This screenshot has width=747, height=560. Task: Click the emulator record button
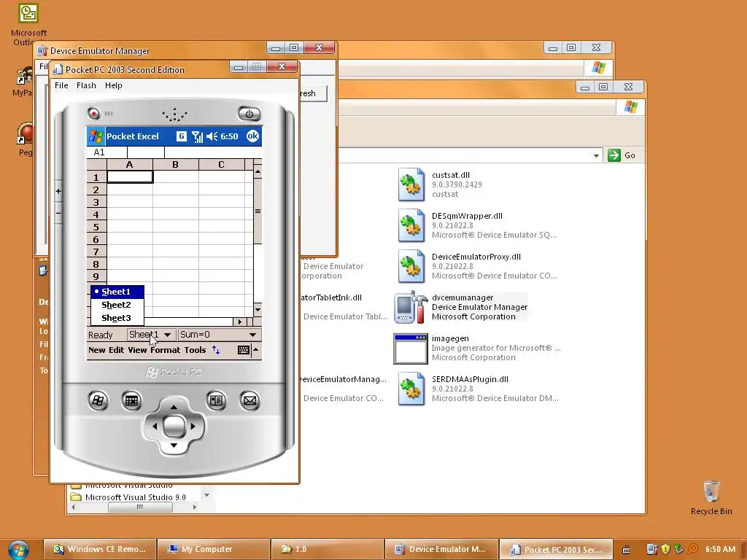(94, 113)
